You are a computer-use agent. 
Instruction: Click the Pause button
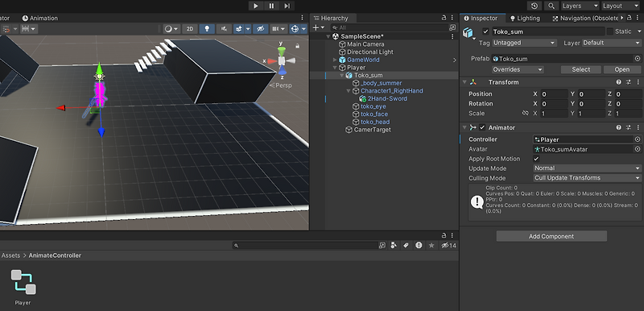pyautogui.click(x=271, y=6)
